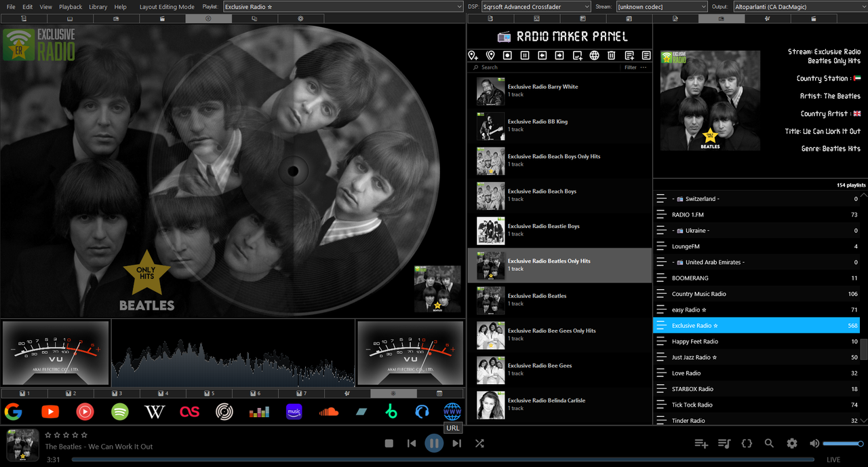Launch the YouTube Music icon
868x467 pixels.
(x=85, y=411)
